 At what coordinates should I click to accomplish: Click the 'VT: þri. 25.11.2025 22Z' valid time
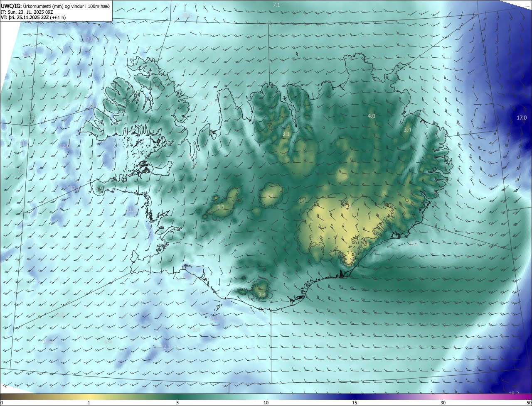tap(25, 17)
